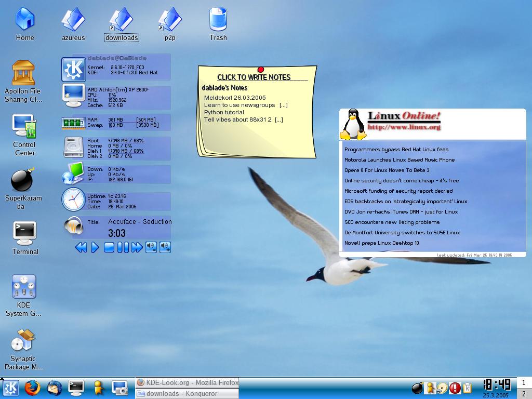Screen dimensions: 532x399
Task: Open 'Opera 8 For Linux Moves To Beta 3'
Action: [x=387, y=170]
